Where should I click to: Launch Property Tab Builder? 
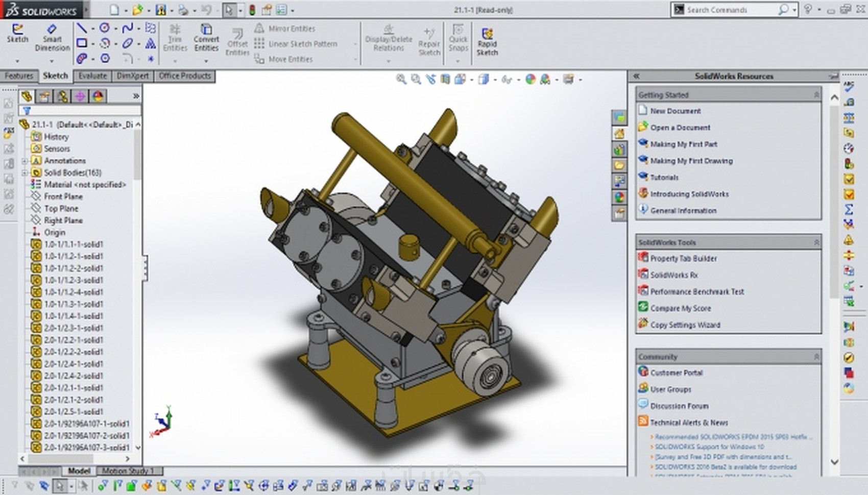click(x=683, y=259)
